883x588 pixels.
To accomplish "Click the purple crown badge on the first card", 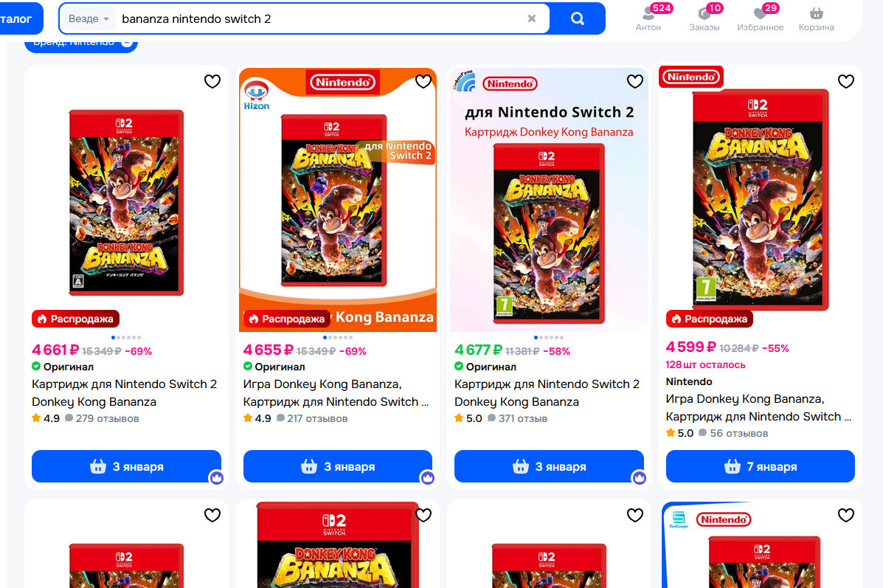I will click(x=216, y=477).
